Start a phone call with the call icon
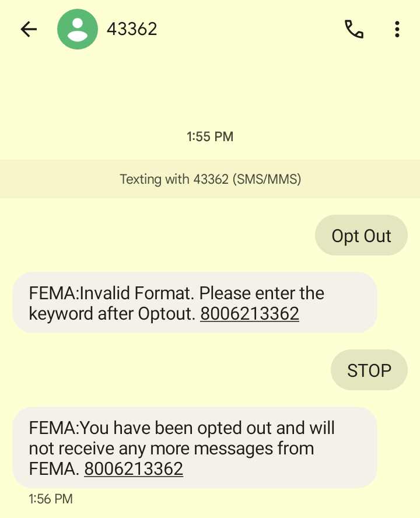The image size is (420, 518). [x=354, y=29]
